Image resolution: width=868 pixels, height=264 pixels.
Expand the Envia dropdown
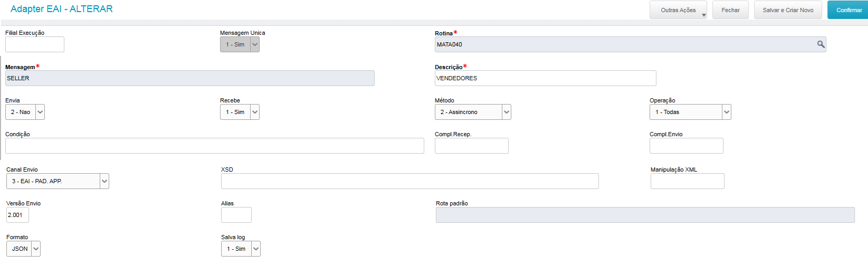(x=40, y=112)
